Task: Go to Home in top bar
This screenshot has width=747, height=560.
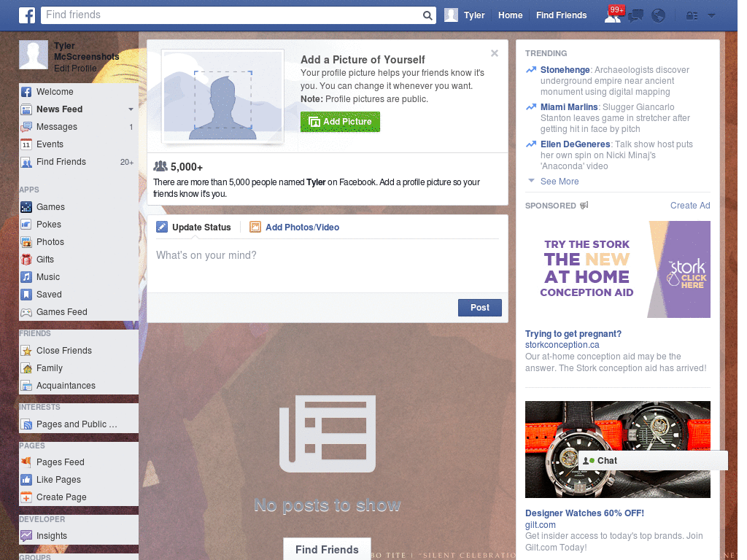Action: click(510, 15)
